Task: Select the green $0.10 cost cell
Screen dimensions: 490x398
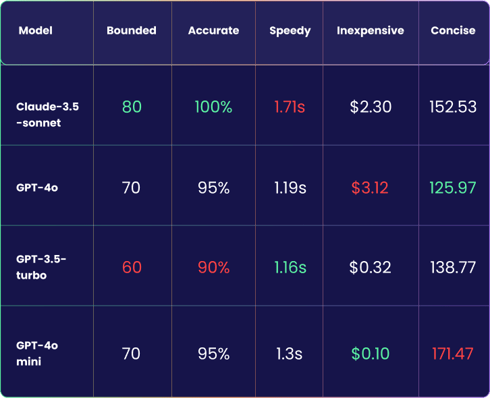Action: coord(370,354)
